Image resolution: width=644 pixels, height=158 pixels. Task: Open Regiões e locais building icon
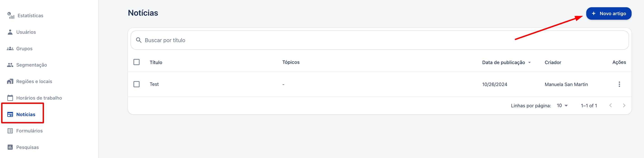[10, 81]
